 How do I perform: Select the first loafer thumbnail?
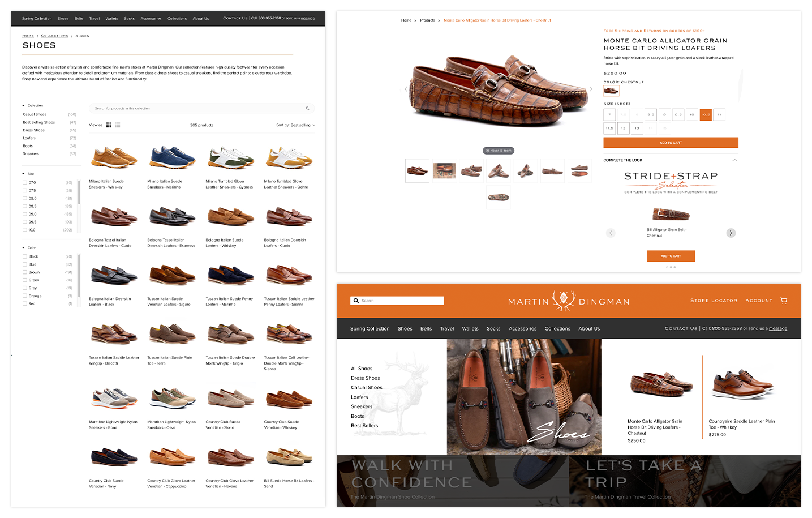point(417,170)
